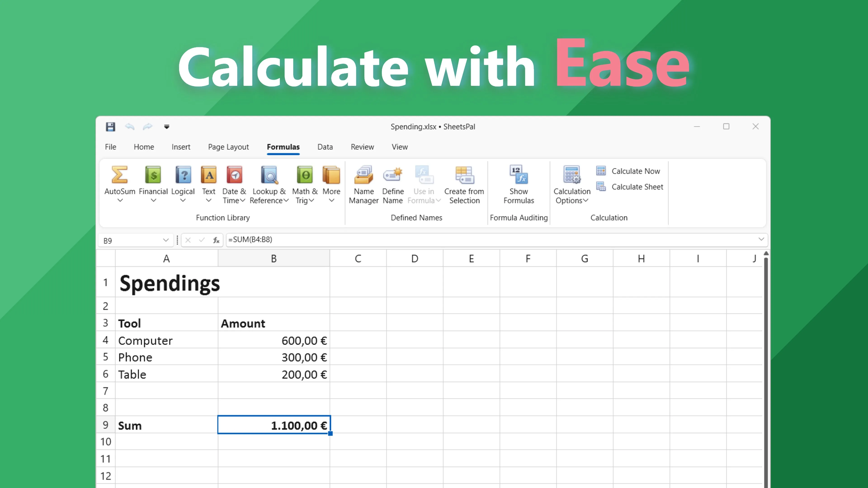Screen dimensions: 868x488
Task: Click the Save floppy disk icon
Action: [111, 127]
